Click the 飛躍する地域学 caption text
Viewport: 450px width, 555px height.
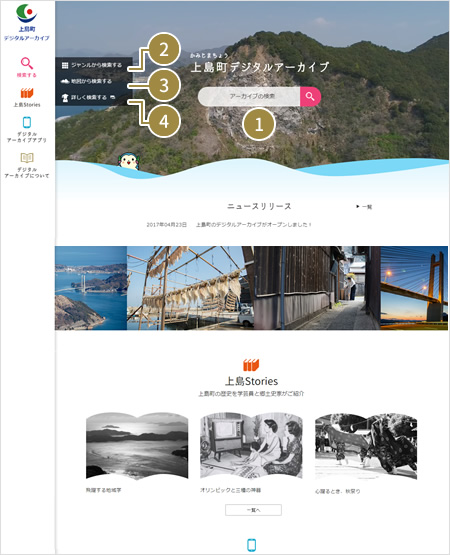point(103,491)
